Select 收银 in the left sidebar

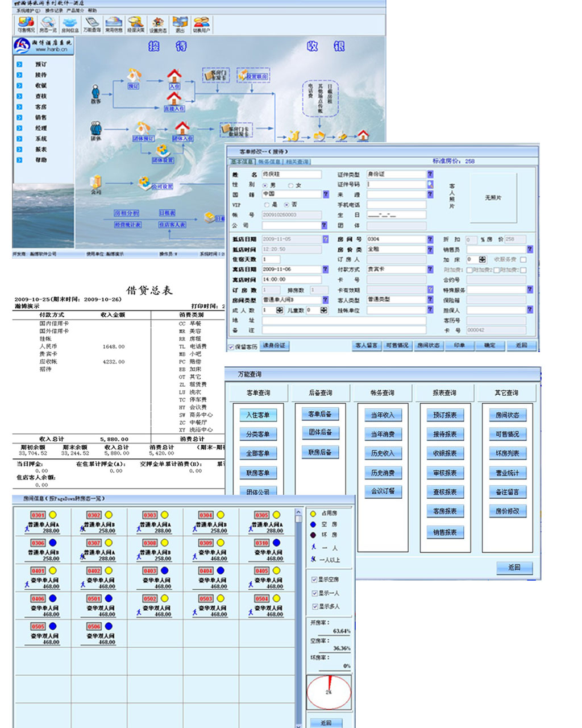pos(41,86)
